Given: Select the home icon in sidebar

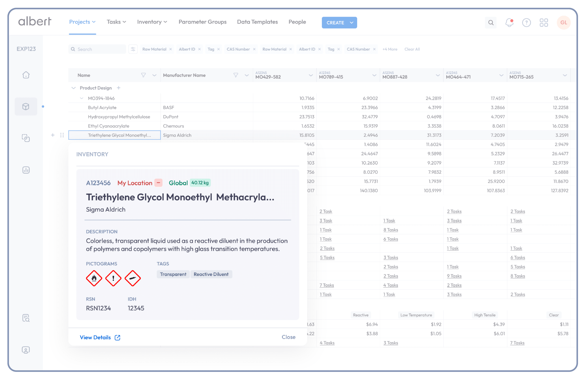Looking at the screenshot, I should click(26, 75).
